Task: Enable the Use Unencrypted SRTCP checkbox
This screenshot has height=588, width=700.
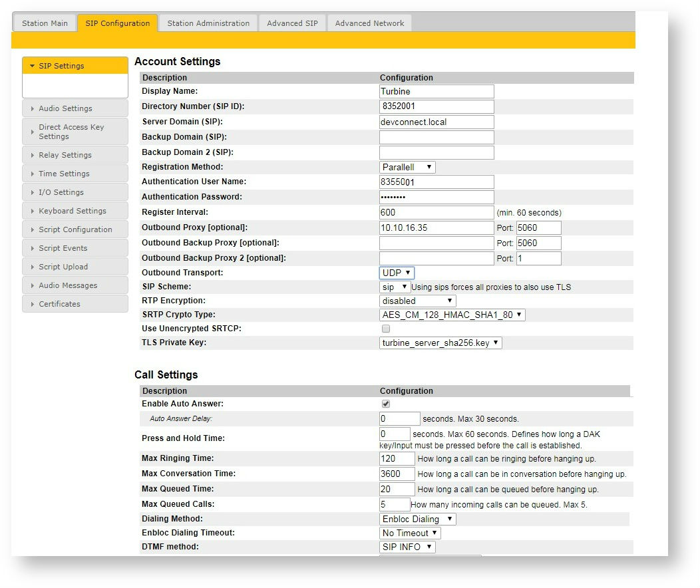Action: (x=386, y=329)
